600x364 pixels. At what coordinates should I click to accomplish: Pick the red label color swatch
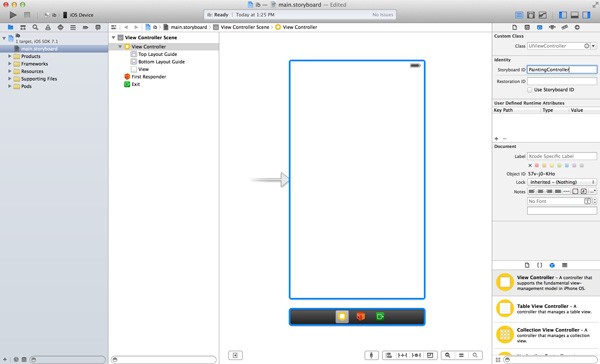click(537, 165)
